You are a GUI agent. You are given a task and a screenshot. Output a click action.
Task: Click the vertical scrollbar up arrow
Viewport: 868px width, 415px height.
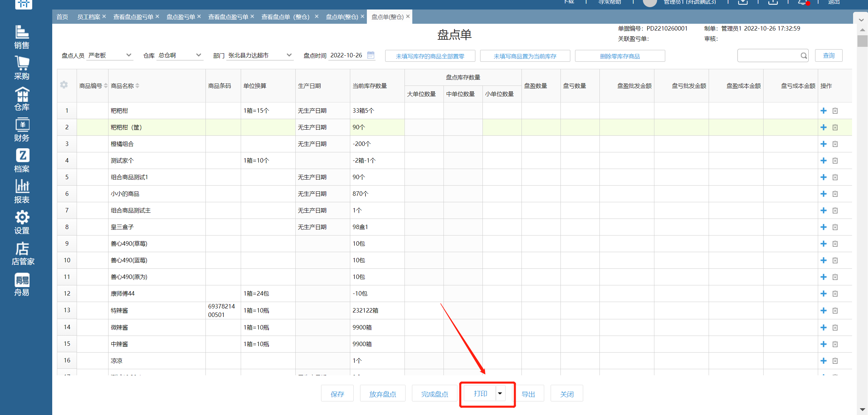pos(862,30)
